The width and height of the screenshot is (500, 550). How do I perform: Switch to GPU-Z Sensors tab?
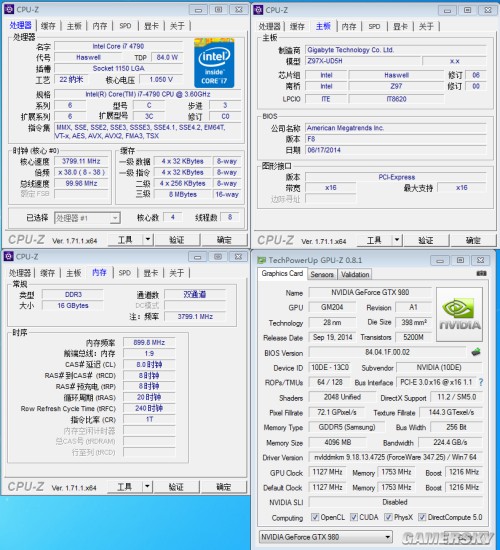tap(322, 274)
